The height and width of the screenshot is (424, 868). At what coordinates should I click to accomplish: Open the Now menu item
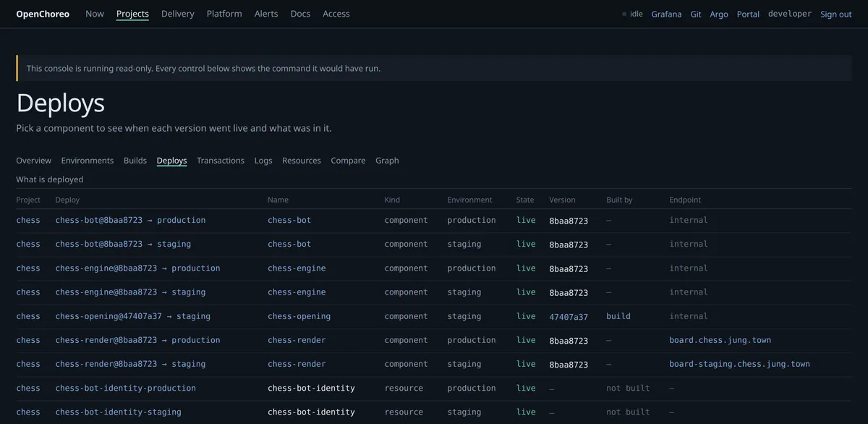click(95, 14)
